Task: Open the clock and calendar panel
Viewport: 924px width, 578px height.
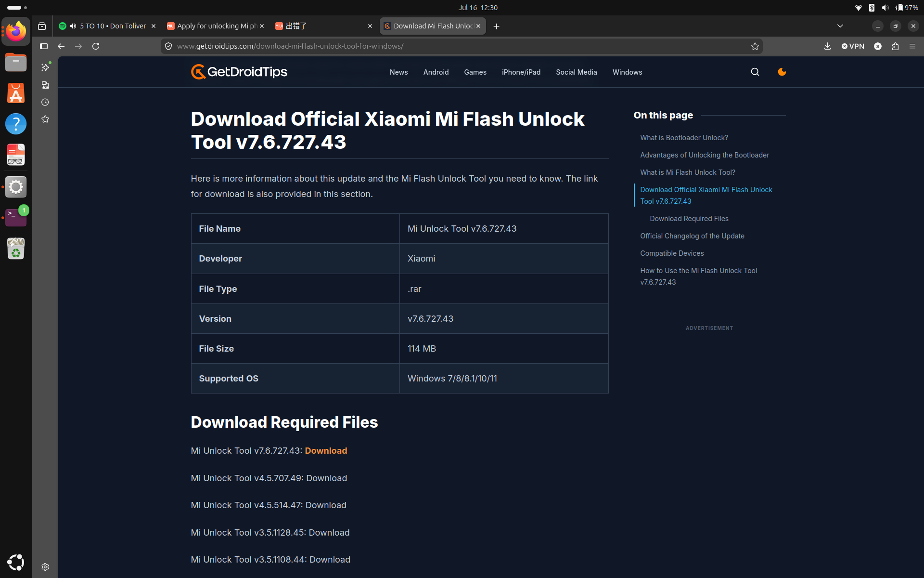Action: click(478, 8)
